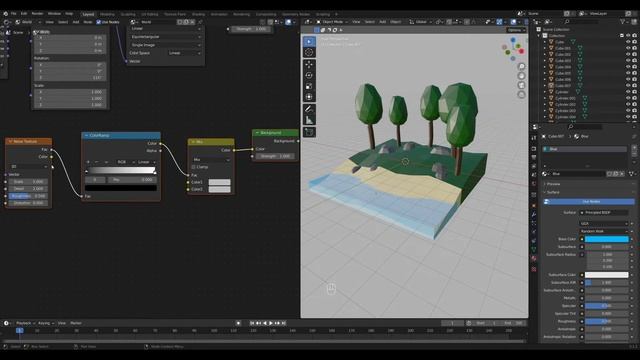
Task: Hide Cube.007 with its eye icon
Action: [628, 86]
